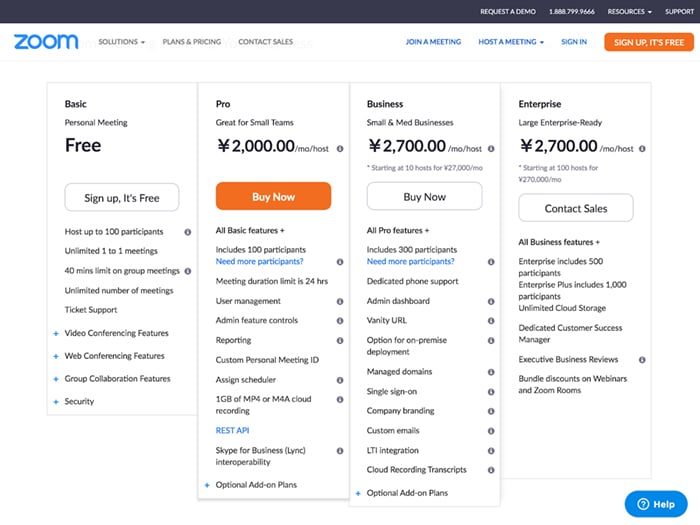Click the Zoom logo

pos(46,42)
